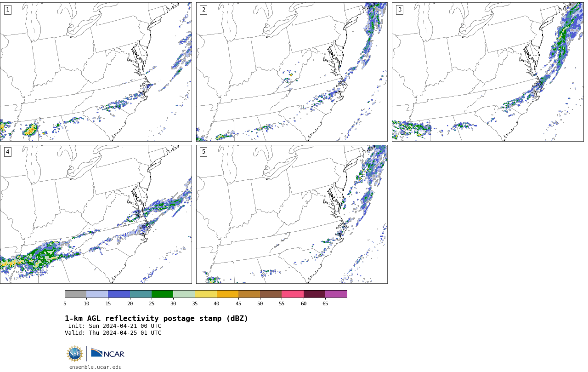Click the number label '1' box
The width and height of the screenshot is (588, 372).
click(x=7, y=10)
